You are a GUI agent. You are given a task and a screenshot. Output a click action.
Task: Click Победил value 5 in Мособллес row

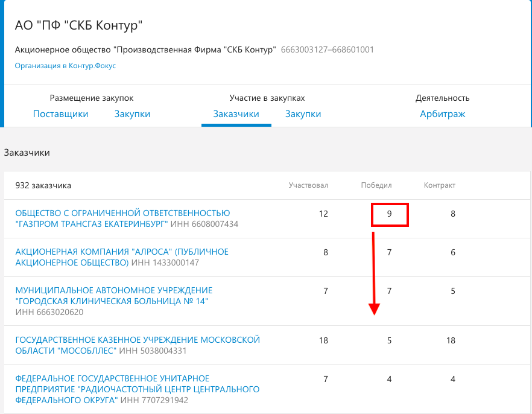click(x=389, y=340)
